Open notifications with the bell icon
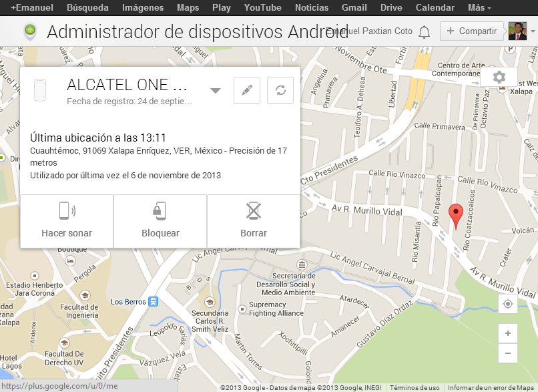The image size is (538, 392). coord(425,31)
